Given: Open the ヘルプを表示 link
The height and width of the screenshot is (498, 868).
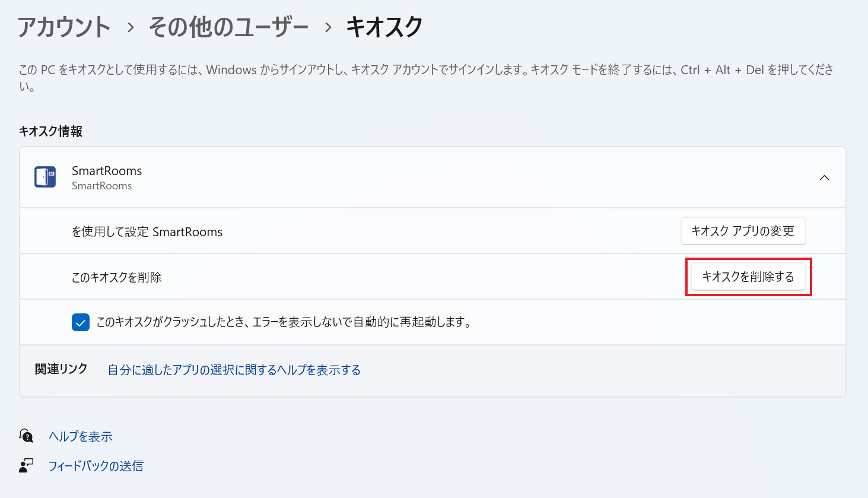Looking at the screenshot, I should 81,436.
